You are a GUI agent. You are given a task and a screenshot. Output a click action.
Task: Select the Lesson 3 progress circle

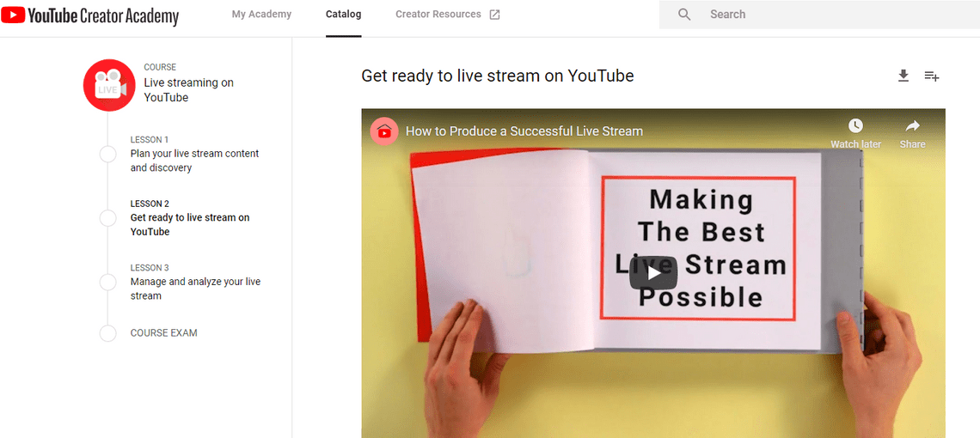click(108, 282)
